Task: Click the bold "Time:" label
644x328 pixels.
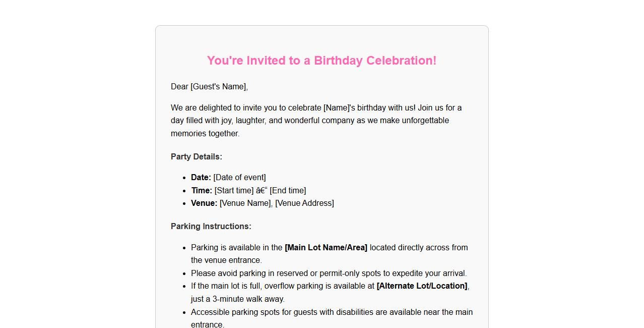Action: click(202, 191)
